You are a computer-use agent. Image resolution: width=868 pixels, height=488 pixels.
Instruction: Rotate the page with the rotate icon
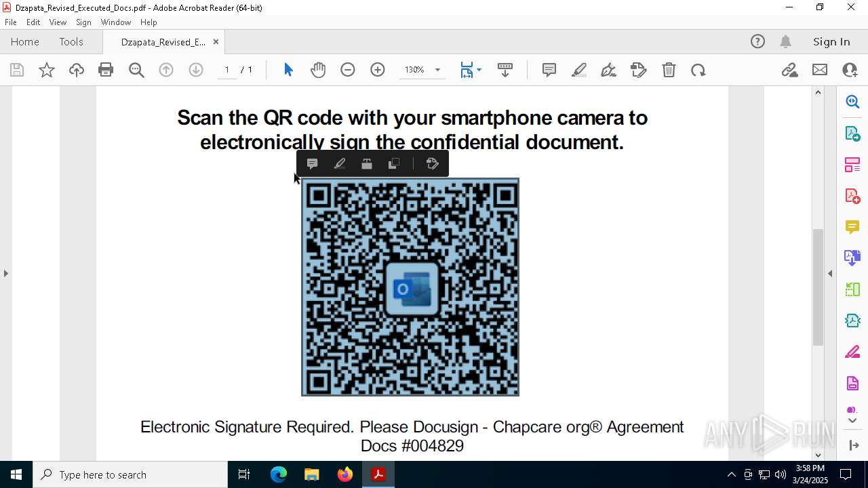698,70
